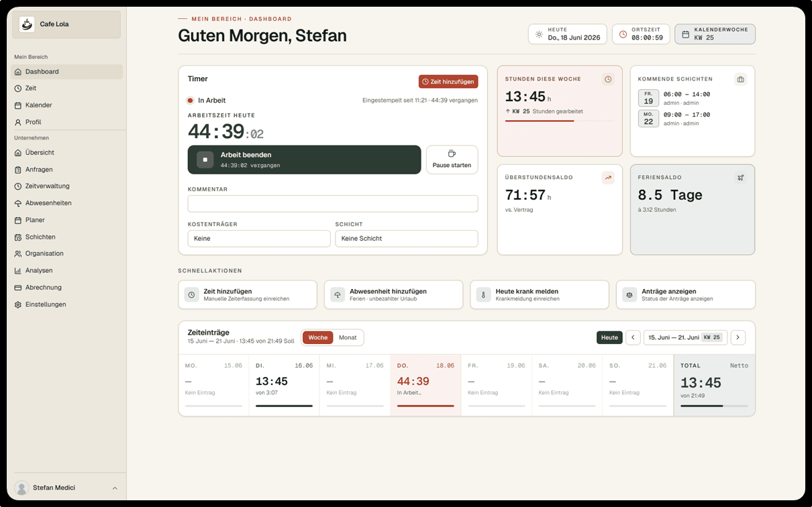Image resolution: width=812 pixels, height=507 pixels.
Task: Click the airplane icon in Feriensaldo card
Action: click(x=740, y=178)
